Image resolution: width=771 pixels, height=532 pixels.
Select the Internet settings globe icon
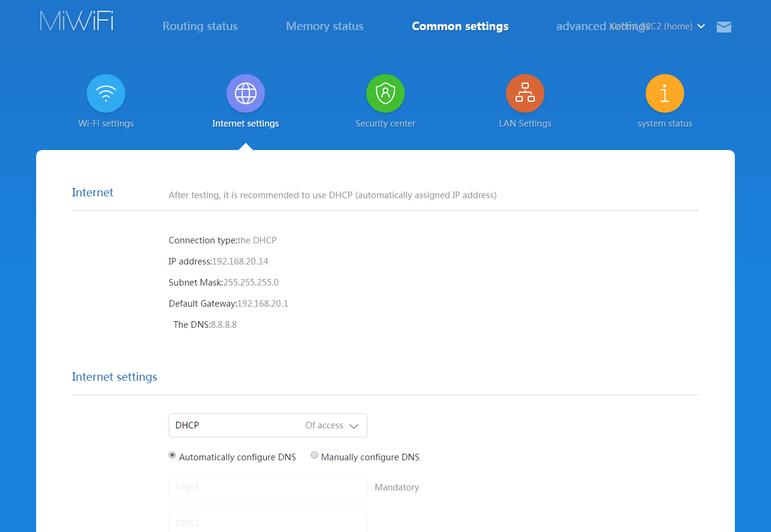[246, 93]
